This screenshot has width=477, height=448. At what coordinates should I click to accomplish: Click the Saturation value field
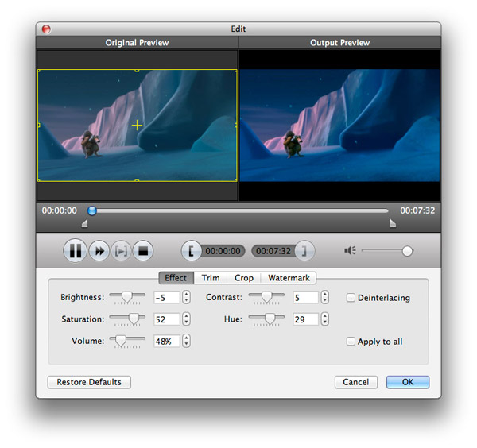(x=167, y=319)
